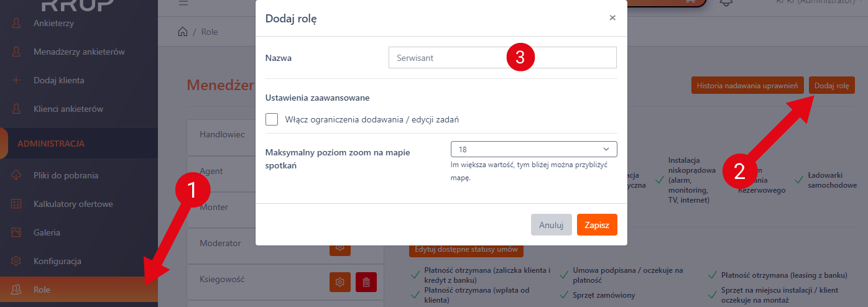
Task: Toggle the hamburger menu in the top bar
Action: pyautogui.click(x=183, y=3)
